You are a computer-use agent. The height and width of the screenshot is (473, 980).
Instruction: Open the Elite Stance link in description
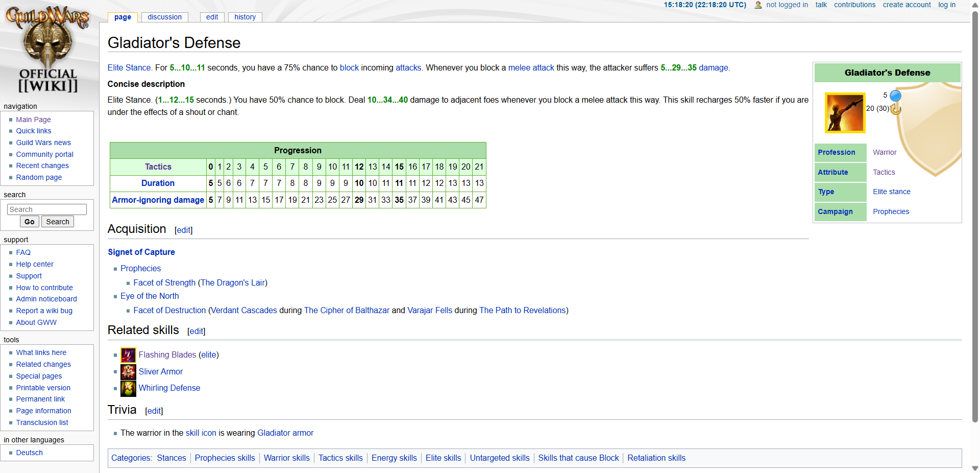coord(129,67)
